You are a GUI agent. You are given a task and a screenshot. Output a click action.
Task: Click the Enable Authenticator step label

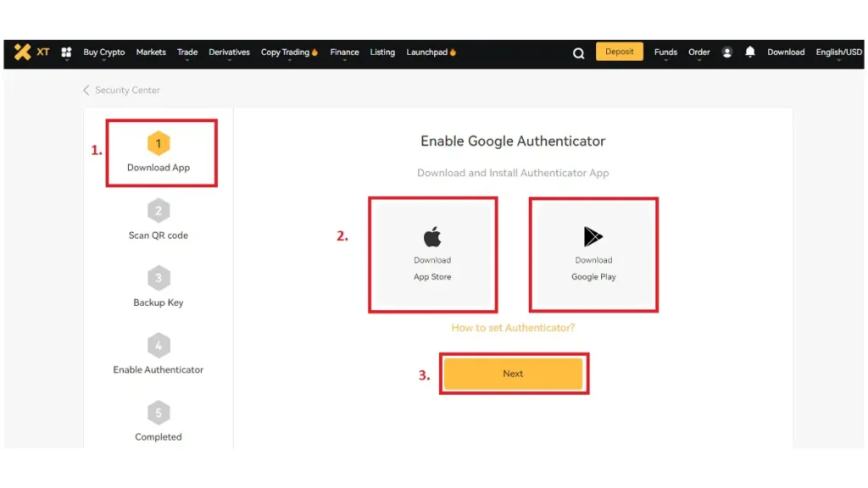pos(159,369)
